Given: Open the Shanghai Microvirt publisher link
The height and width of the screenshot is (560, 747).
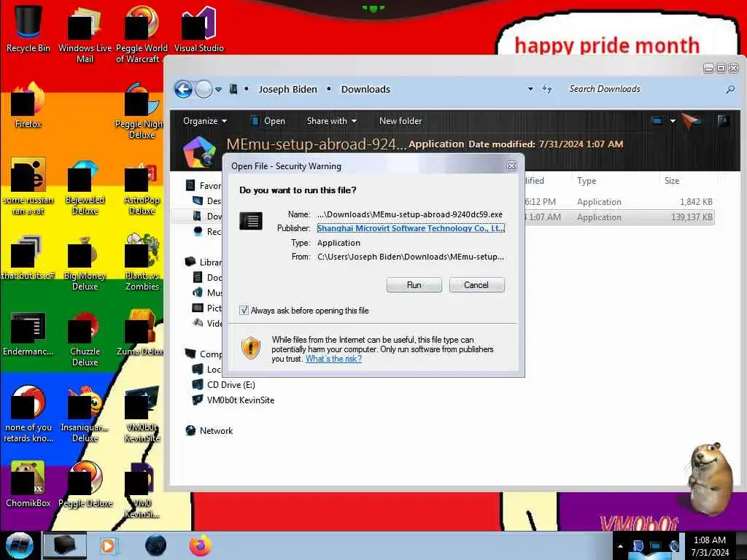Looking at the screenshot, I should click(x=411, y=228).
